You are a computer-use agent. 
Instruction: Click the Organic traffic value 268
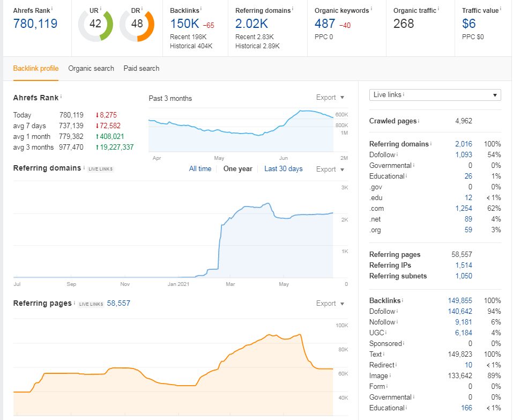pos(404,24)
